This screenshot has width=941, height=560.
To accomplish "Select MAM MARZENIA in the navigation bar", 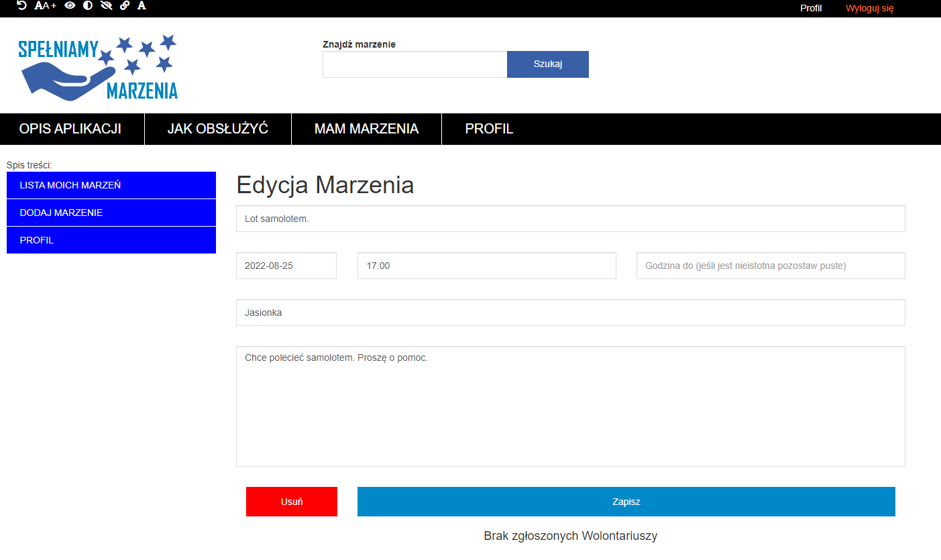I will pos(366,129).
